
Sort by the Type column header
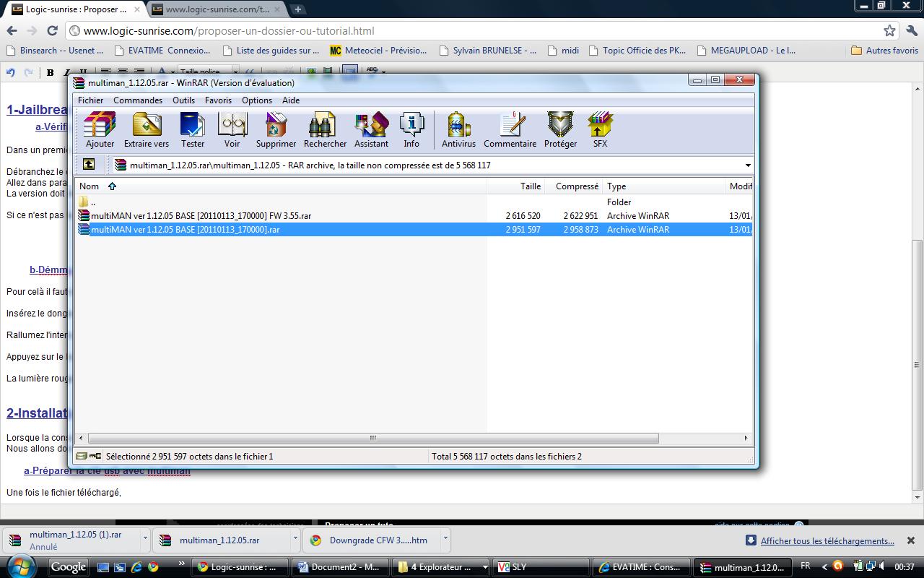pyautogui.click(x=616, y=186)
